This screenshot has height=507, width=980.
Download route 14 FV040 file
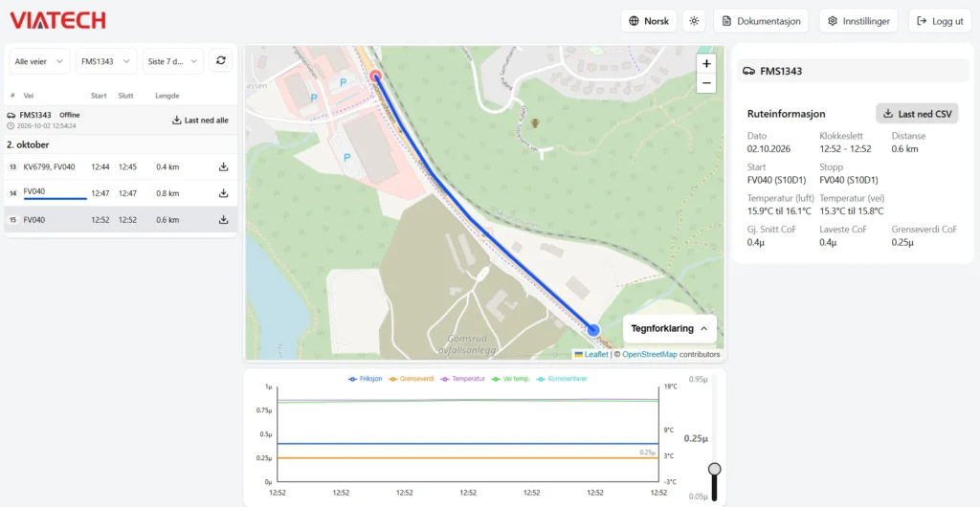pos(223,193)
